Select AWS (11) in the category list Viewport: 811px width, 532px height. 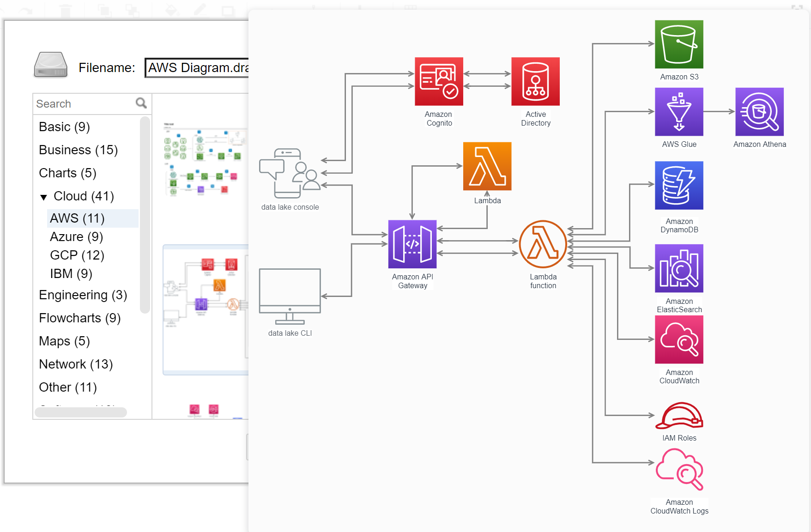pos(77,218)
